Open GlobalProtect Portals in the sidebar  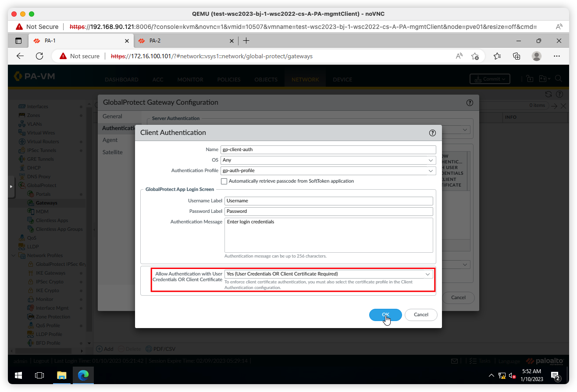(x=43, y=194)
